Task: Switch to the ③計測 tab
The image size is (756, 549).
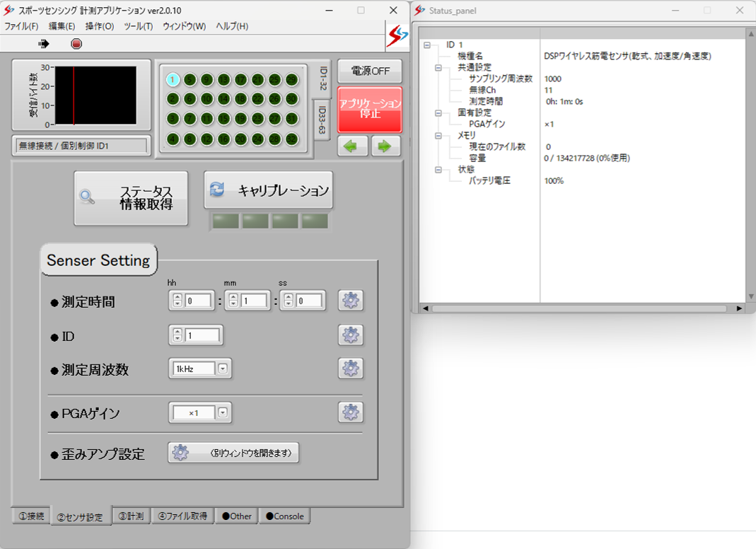Action: [x=132, y=516]
